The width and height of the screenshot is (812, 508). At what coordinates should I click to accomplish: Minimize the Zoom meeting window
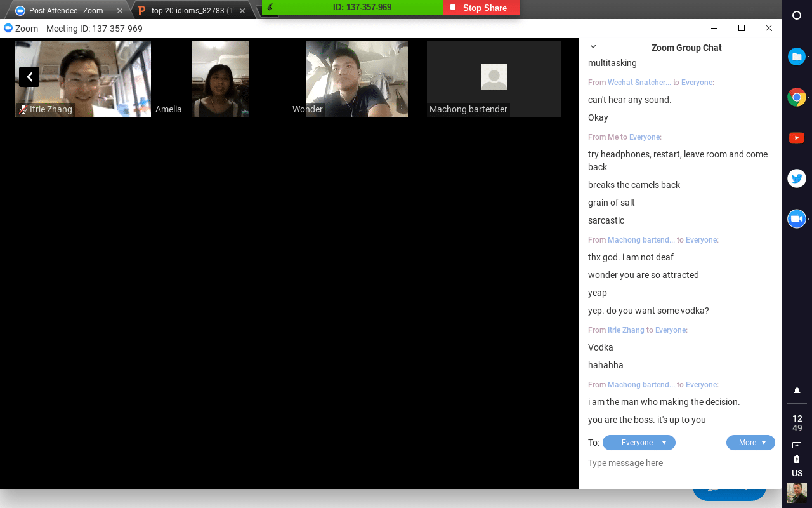tap(714, 28)
